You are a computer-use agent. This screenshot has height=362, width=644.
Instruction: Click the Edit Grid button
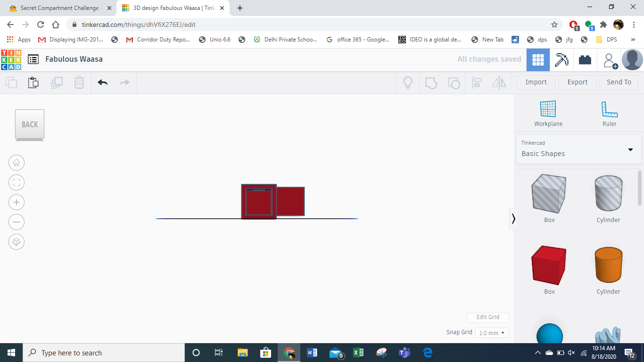pyautogui.click(x=488, y=317)
